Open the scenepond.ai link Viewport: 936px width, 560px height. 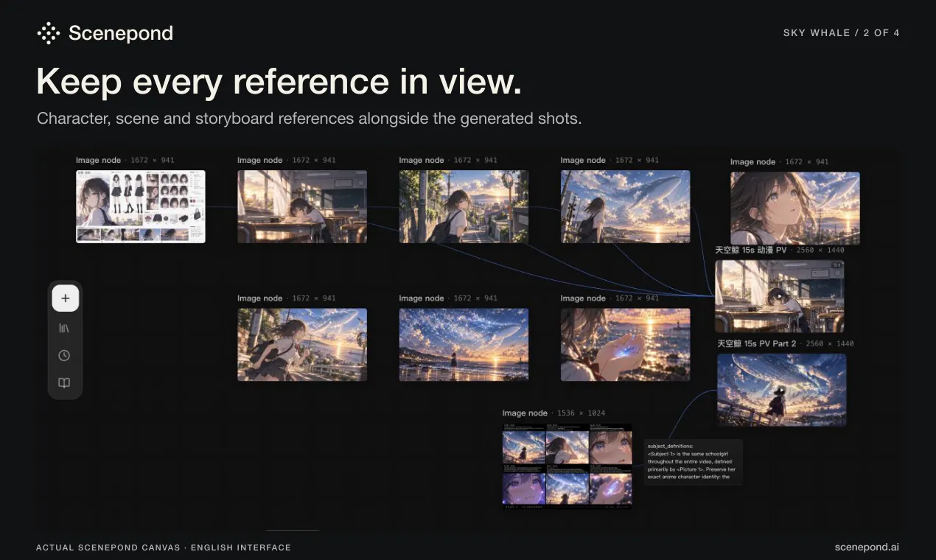pyautogui.click(x=867, y=547)
